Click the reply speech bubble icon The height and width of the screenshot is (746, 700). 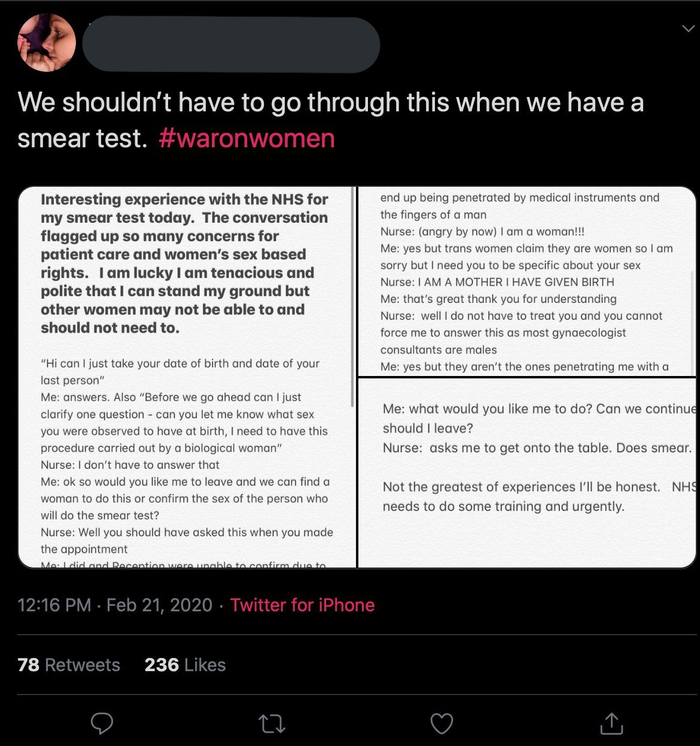point(102,723)
